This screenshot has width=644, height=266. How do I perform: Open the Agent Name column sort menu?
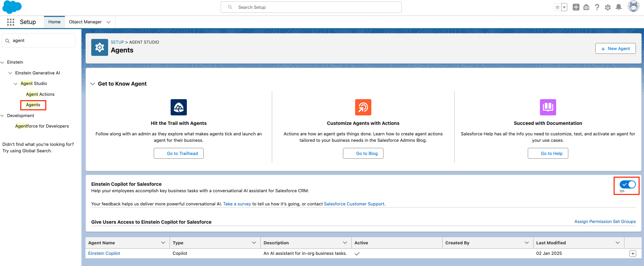coord(163,243)
